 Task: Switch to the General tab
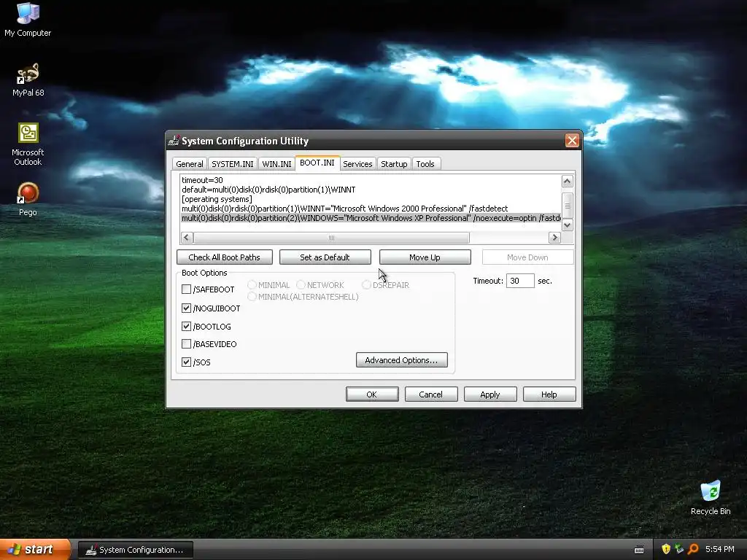click(x=190, y=164)
